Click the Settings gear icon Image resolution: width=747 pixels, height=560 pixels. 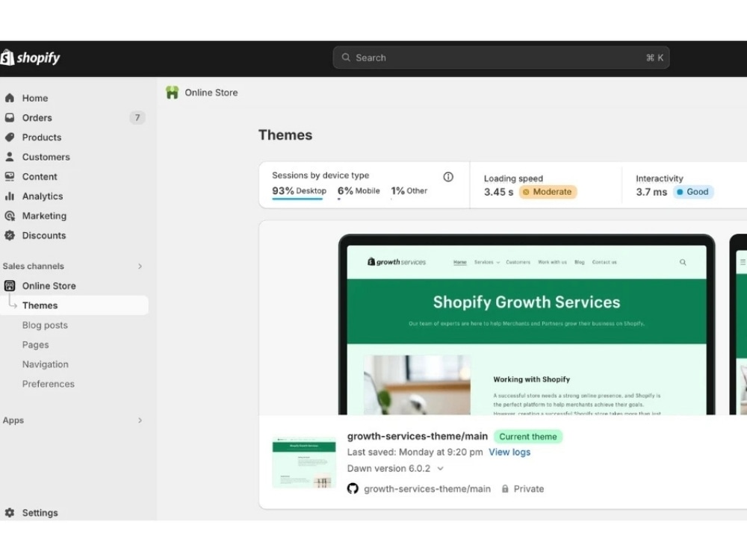click(10, 513)
